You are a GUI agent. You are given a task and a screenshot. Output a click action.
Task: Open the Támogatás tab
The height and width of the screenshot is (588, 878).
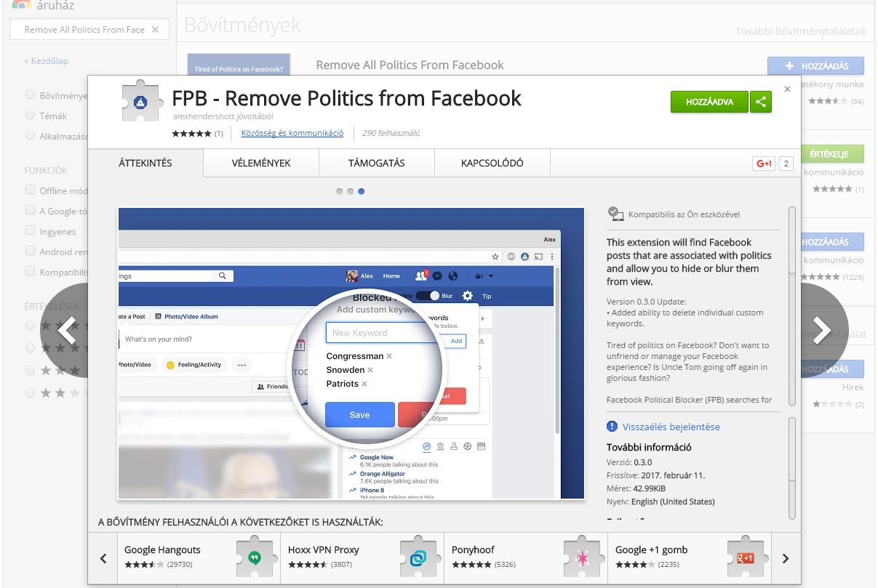point(376,163)
